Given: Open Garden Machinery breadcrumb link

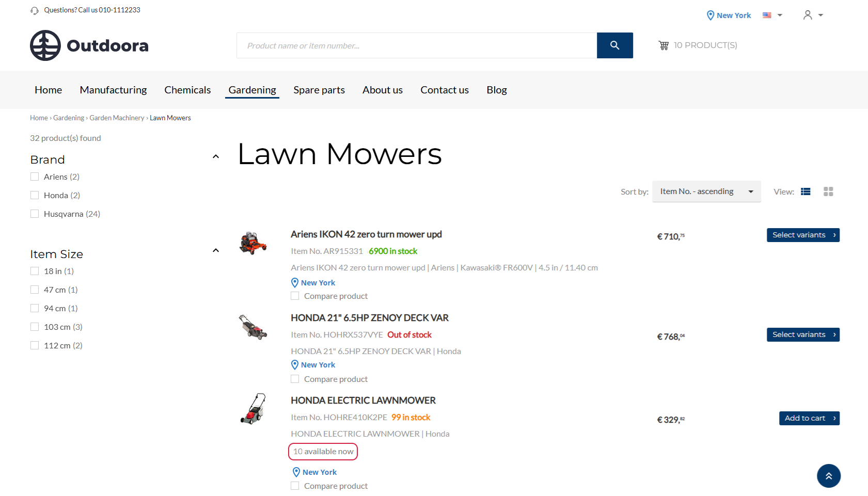Looking at the screenshot, I should pos(117,118).
